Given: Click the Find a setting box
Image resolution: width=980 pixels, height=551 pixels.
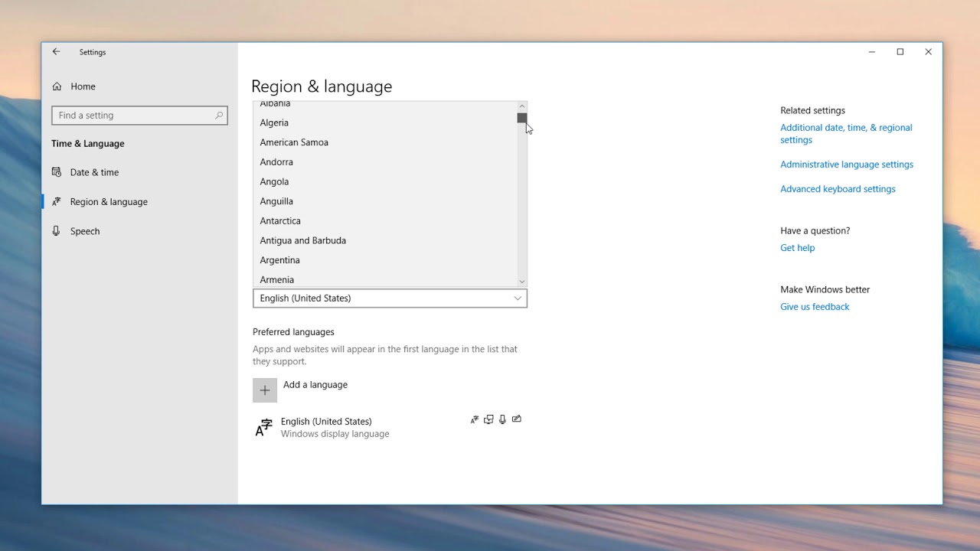Looking at the screenshot, I should pos(139,116).
